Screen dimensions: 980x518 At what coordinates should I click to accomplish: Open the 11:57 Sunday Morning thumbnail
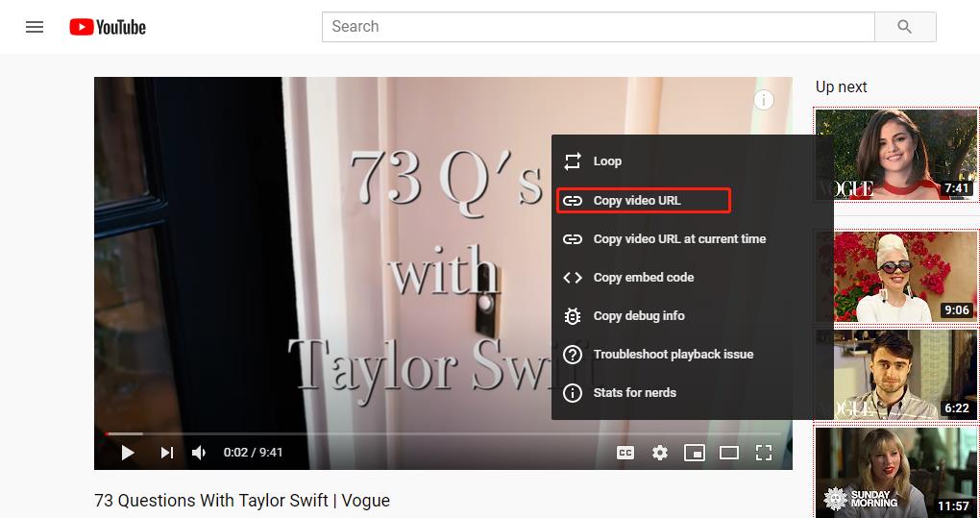(896, 473)
